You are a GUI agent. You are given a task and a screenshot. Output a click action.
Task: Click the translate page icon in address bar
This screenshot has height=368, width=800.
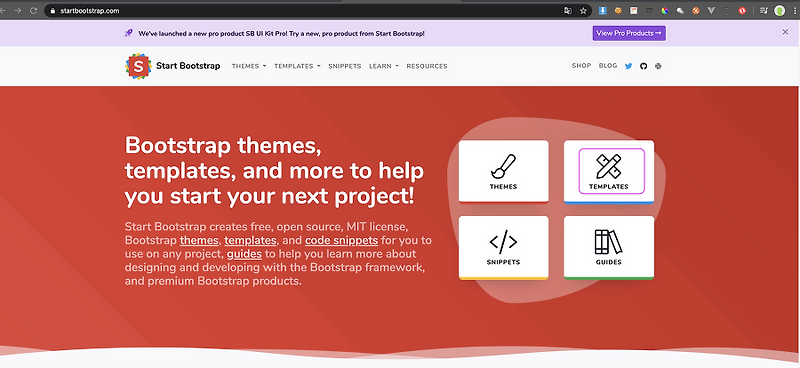click(568, 11)
